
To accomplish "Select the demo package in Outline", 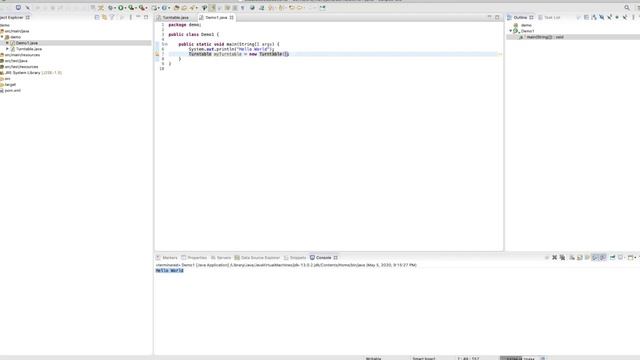I will click(526, 25).
